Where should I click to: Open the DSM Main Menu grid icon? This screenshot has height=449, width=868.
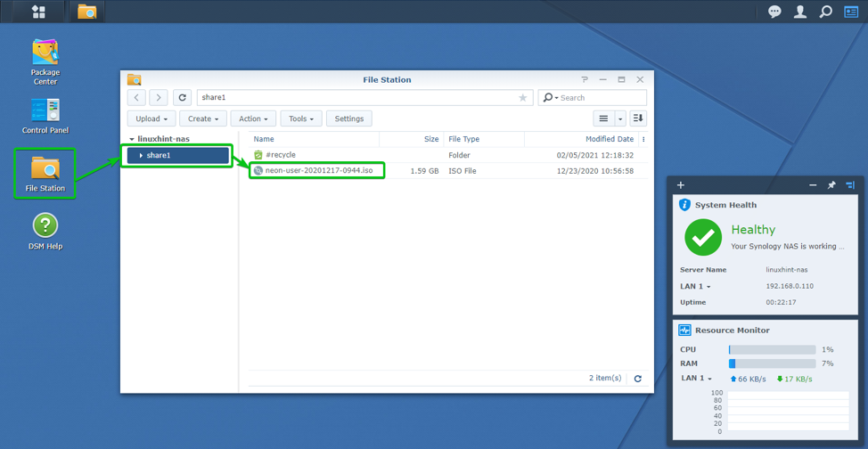(x=38, y=12)
